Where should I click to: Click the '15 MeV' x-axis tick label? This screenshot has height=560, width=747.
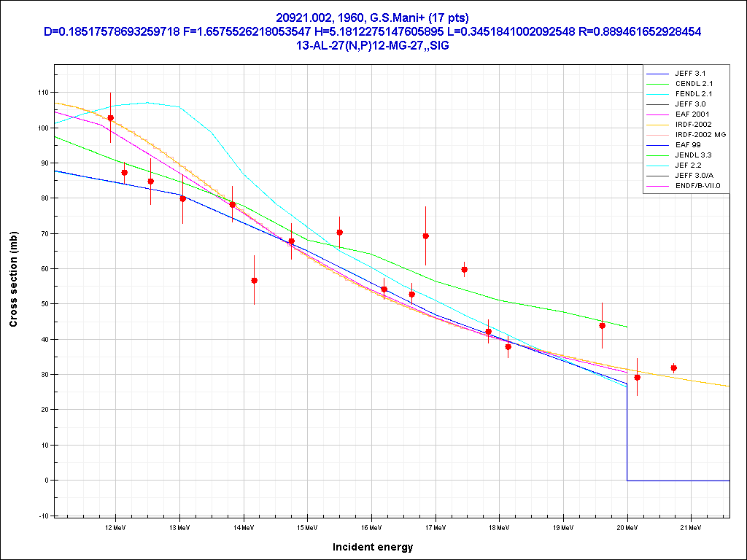306,526
